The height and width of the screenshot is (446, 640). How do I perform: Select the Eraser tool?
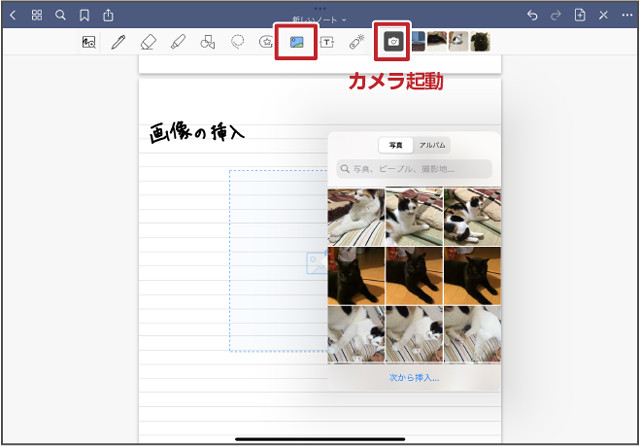[x=148, y=42]
